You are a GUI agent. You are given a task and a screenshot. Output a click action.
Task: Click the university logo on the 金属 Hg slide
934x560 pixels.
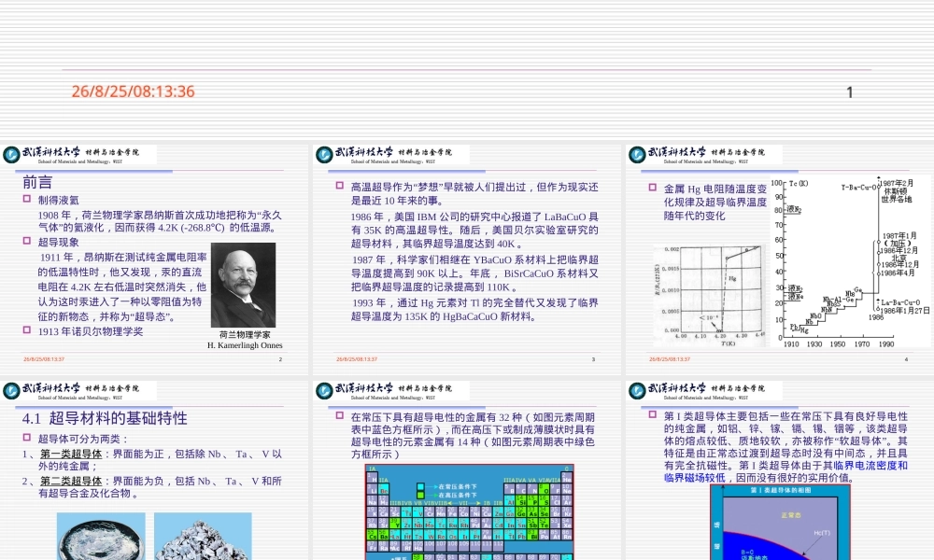pyautogui.click(x=637, y=155)
